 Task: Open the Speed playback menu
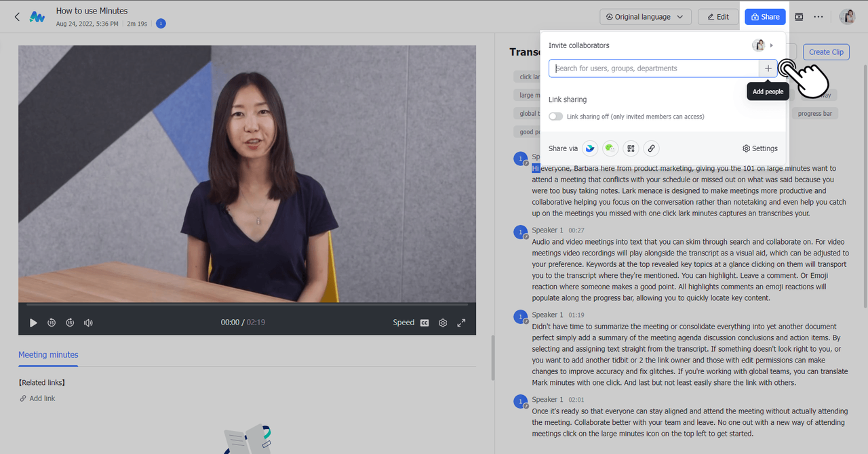[403, 323]
